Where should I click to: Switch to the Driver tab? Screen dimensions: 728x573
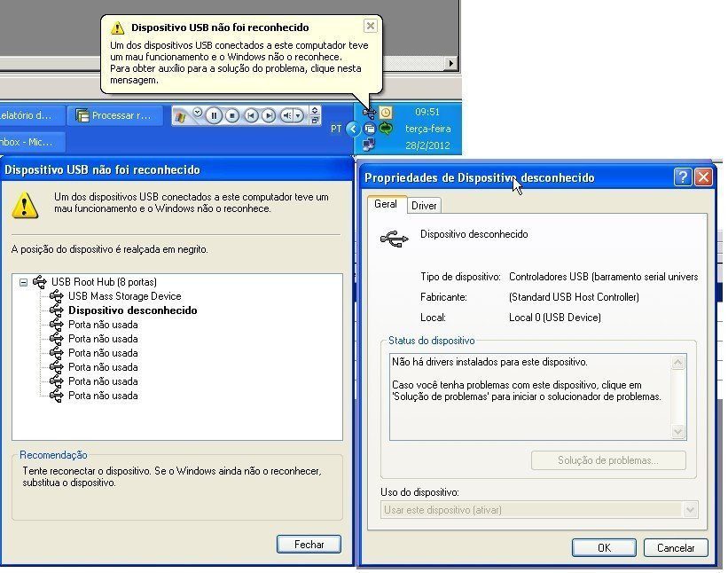[424, 205]
